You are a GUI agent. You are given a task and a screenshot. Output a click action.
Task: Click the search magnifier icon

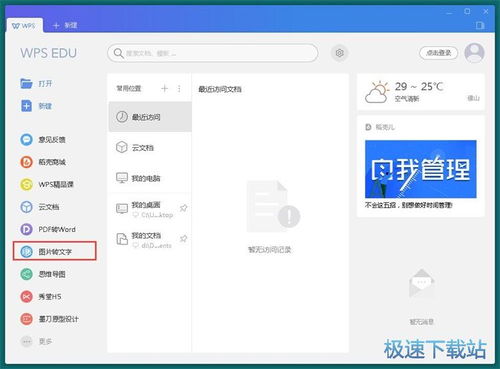pos(118,53)
